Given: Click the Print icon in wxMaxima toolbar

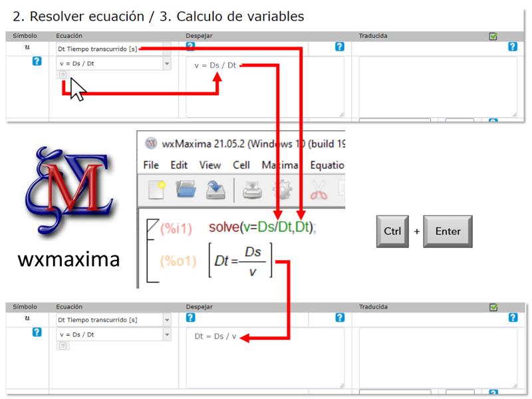Looking at the screenshot, I should [252, 190].
